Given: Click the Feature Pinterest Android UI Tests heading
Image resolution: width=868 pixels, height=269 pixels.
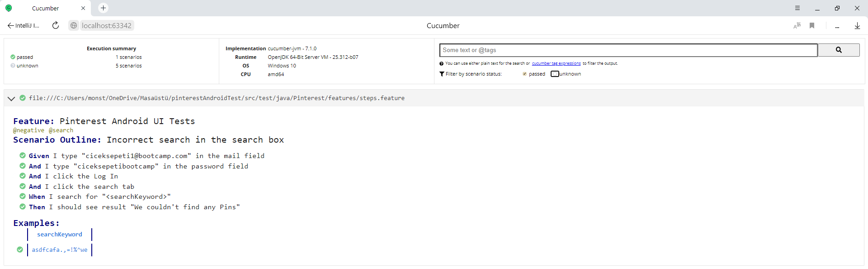Looking at the screenshot, I should (x=104, y=121).
